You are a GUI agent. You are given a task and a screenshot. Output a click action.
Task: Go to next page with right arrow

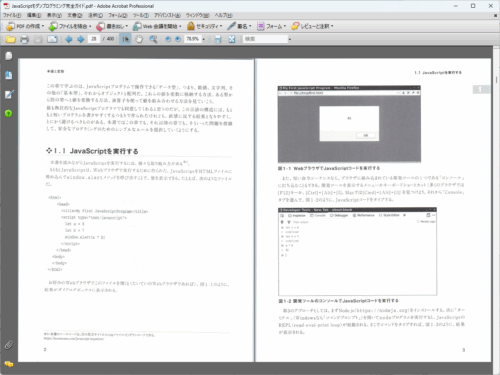pyautogui.click(x=81, y=39)
